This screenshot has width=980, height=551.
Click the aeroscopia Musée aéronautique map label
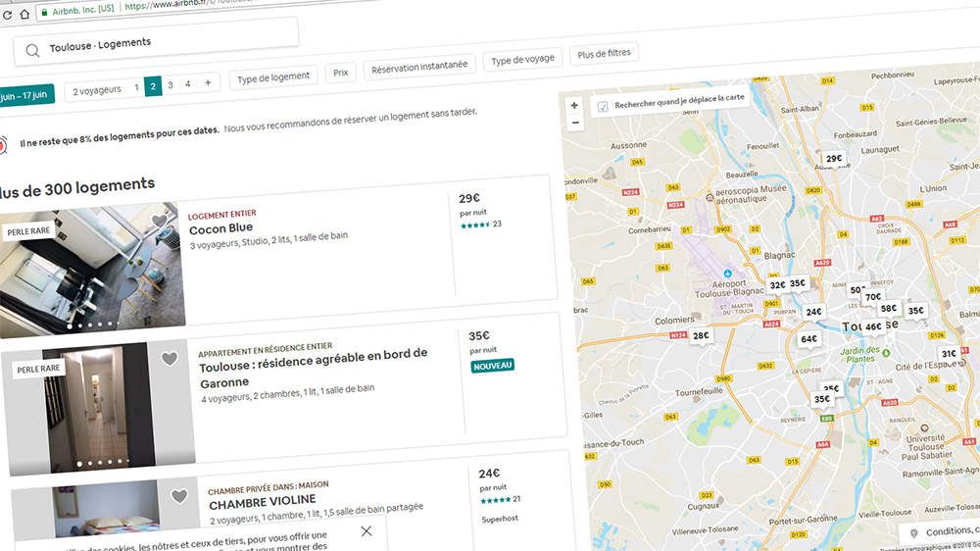click(x=751, y=194)
